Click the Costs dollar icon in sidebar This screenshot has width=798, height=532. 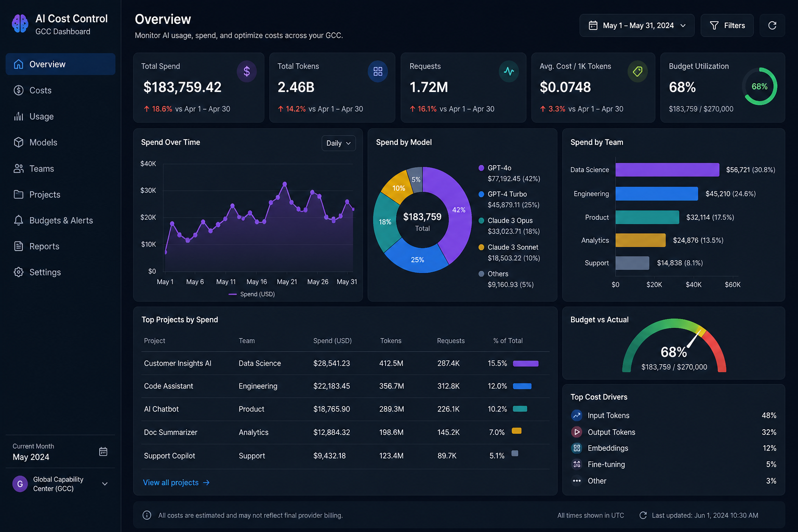point(18,90)
